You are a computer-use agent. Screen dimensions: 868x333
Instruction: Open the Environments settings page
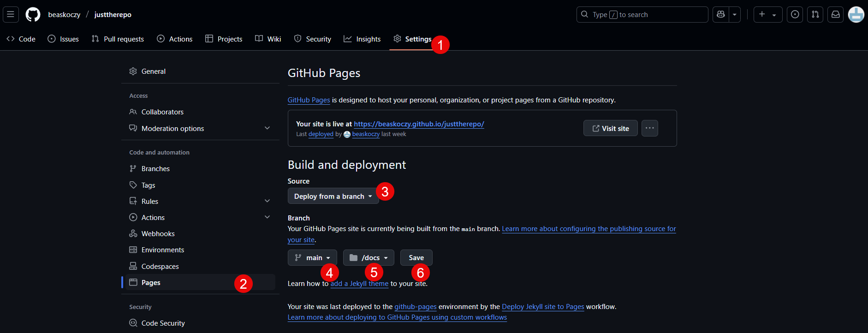(x=200, y=250)
